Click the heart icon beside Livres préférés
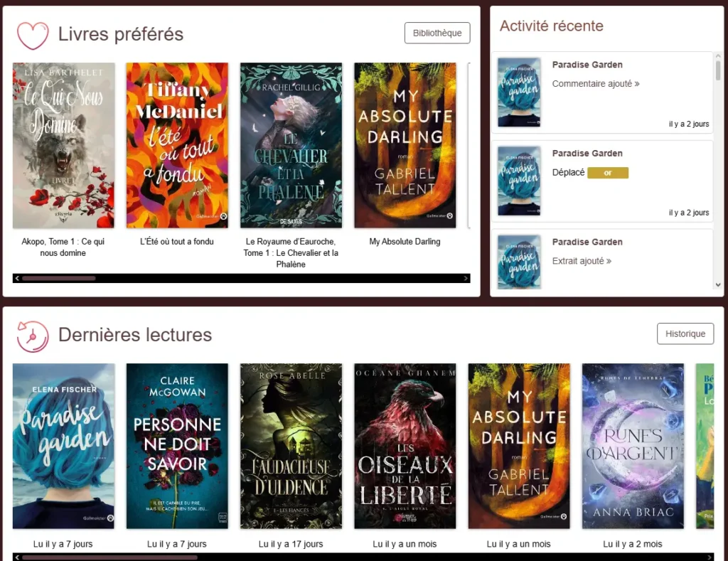This screenshot has height=561, width=728. (33, 36)
